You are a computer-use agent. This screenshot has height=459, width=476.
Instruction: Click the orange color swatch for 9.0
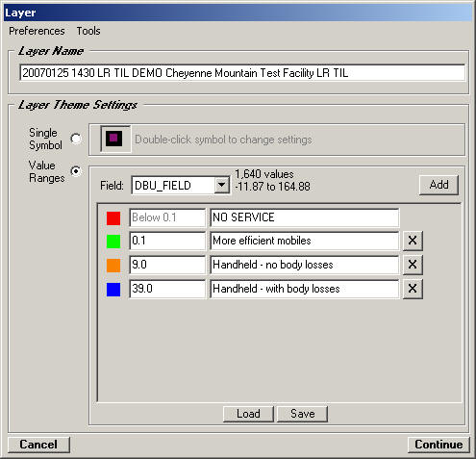click(113, 266)
